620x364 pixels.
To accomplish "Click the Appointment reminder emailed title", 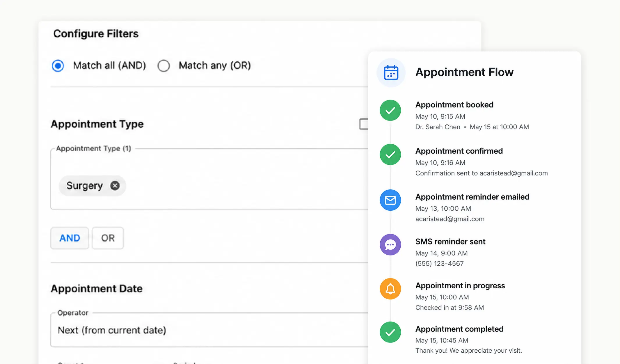I will 472,197.
